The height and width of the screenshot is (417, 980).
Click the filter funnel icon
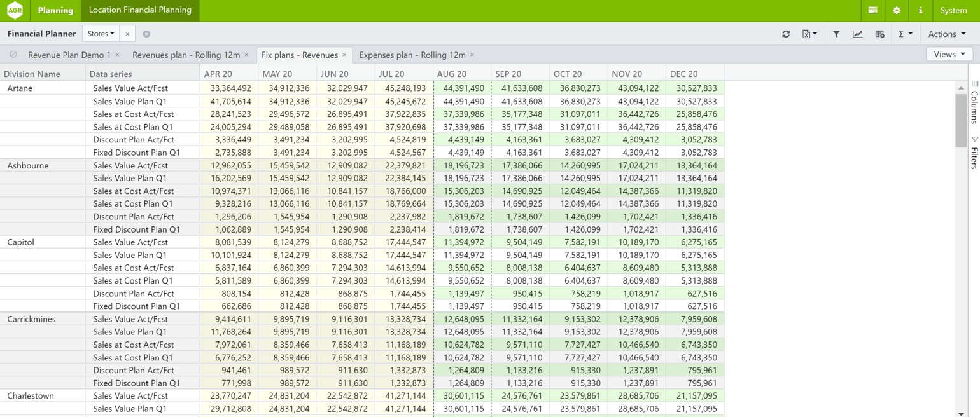[x=837, y=34]
